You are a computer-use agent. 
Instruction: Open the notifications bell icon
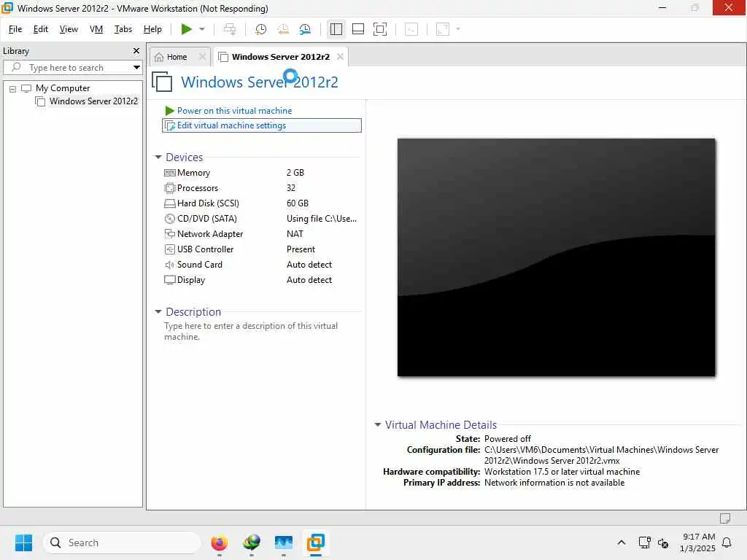click(x=727, y=542)
